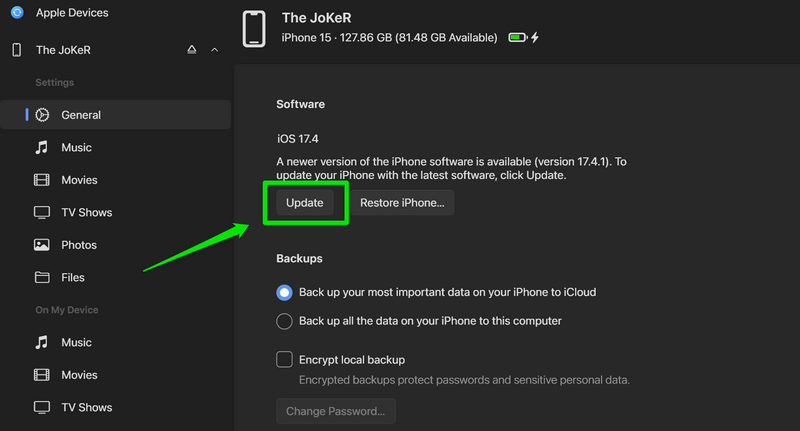Image resolution: width=800 pixels, height=431 pixels.
Task: Click the large phone icon in header
Action: (x=255, y=29)
